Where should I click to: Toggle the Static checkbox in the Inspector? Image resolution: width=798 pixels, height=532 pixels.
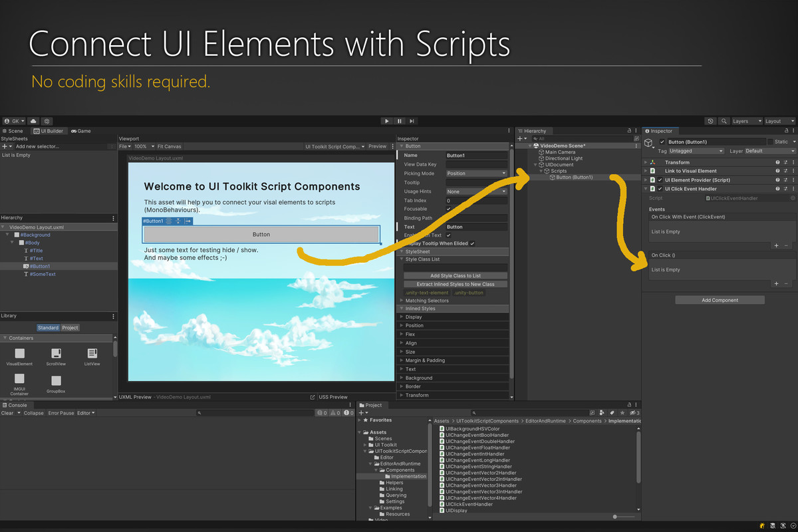pyautogui.click(x=771, y=142)
